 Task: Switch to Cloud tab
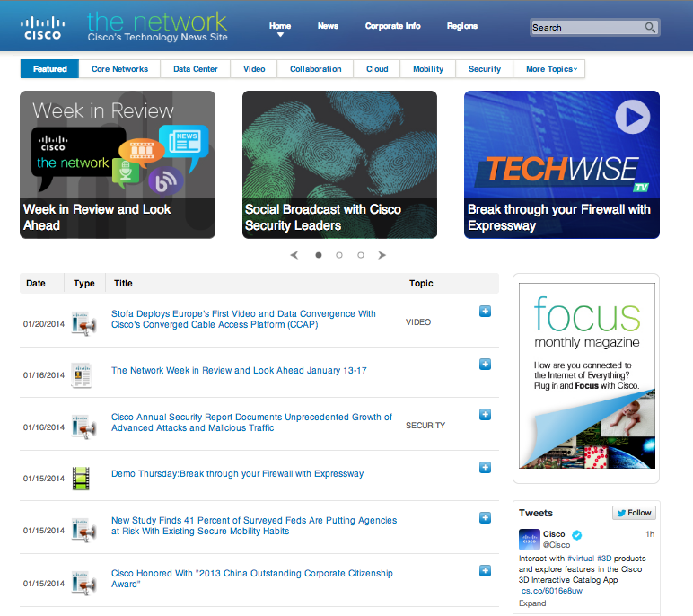pos(377,69)
